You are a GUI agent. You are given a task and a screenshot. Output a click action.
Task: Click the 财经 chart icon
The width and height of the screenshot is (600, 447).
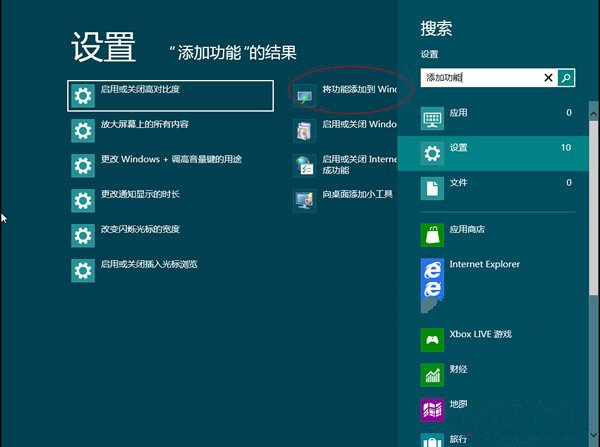432,375
